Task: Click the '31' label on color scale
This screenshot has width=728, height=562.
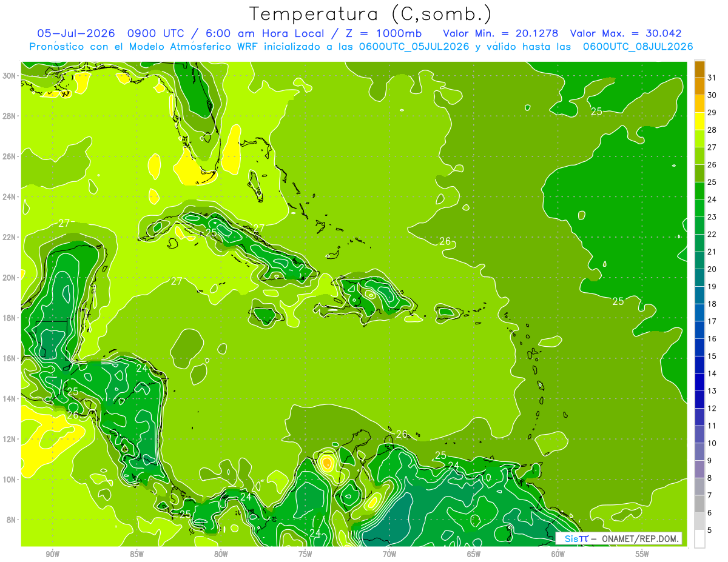Action: (x=712, y=78)
